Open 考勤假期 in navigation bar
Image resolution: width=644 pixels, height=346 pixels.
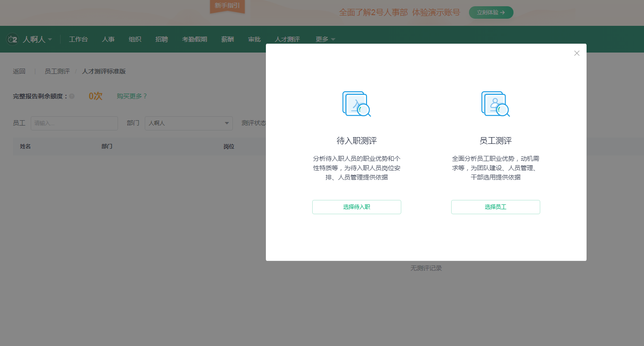[195, 39]
